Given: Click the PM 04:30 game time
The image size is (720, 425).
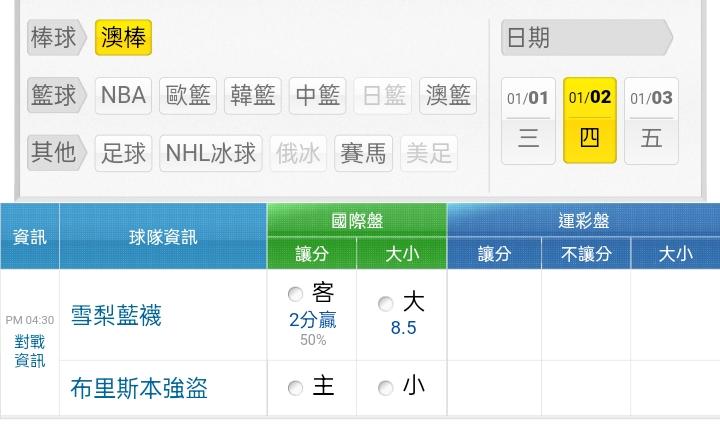Looking at the screenshot, I should (30, 320).
